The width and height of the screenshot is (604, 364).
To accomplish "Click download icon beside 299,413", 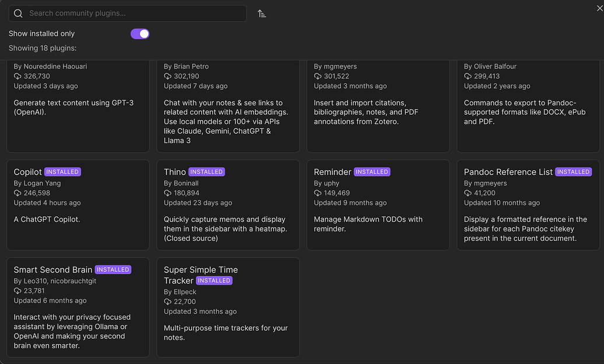I will (x=467, y=76).
